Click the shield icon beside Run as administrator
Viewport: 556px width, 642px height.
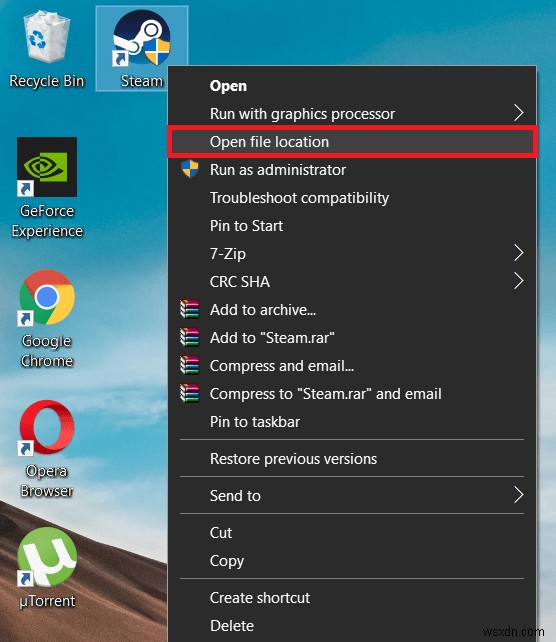click(x=190, y=169)
